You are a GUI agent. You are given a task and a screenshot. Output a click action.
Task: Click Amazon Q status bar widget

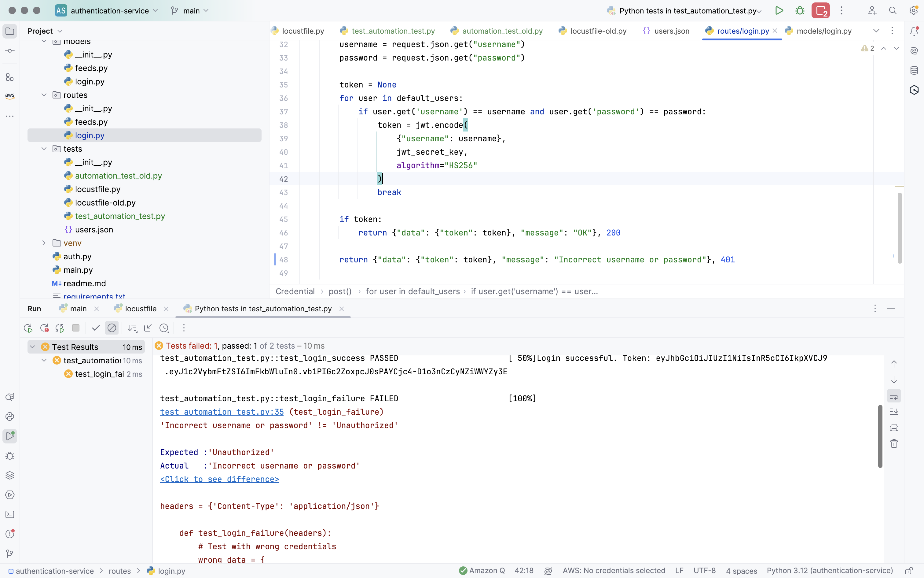coord(482,571)
